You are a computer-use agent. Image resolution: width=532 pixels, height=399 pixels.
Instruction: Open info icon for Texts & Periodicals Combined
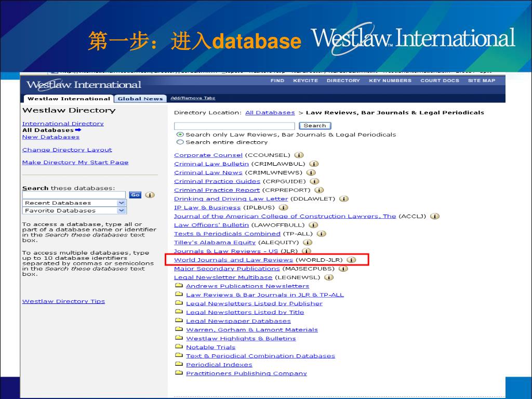coord(321,234)
